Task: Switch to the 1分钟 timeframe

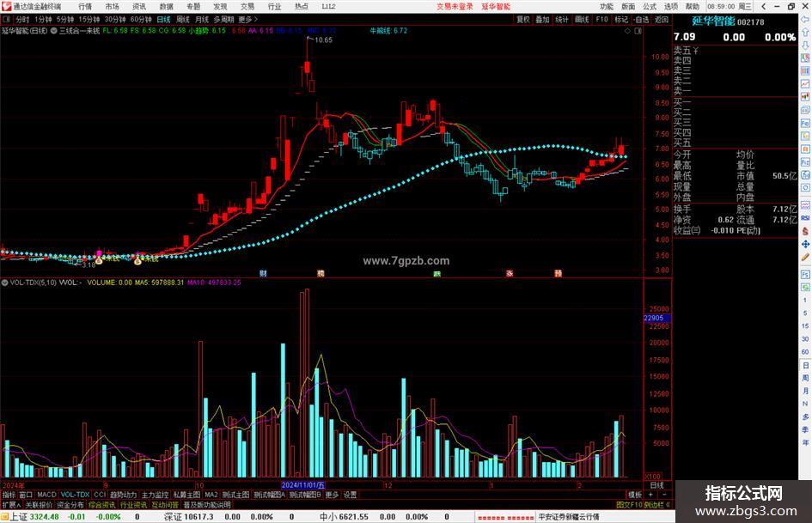Action: [x=43, y=19]
